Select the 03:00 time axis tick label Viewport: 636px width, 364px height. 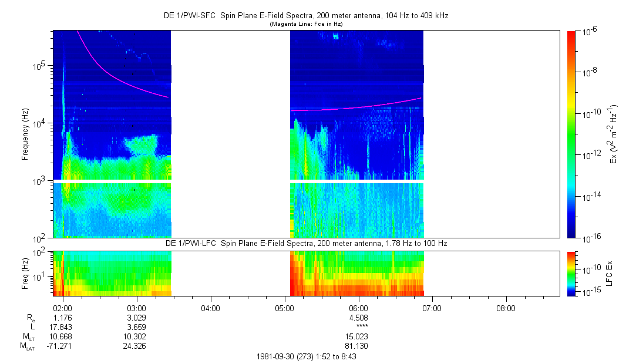[136, 308]
